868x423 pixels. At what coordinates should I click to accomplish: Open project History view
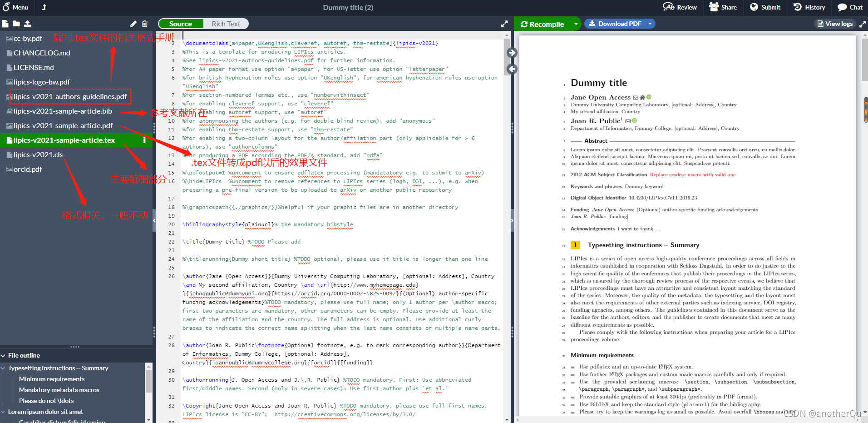click(x=809, y=7)
